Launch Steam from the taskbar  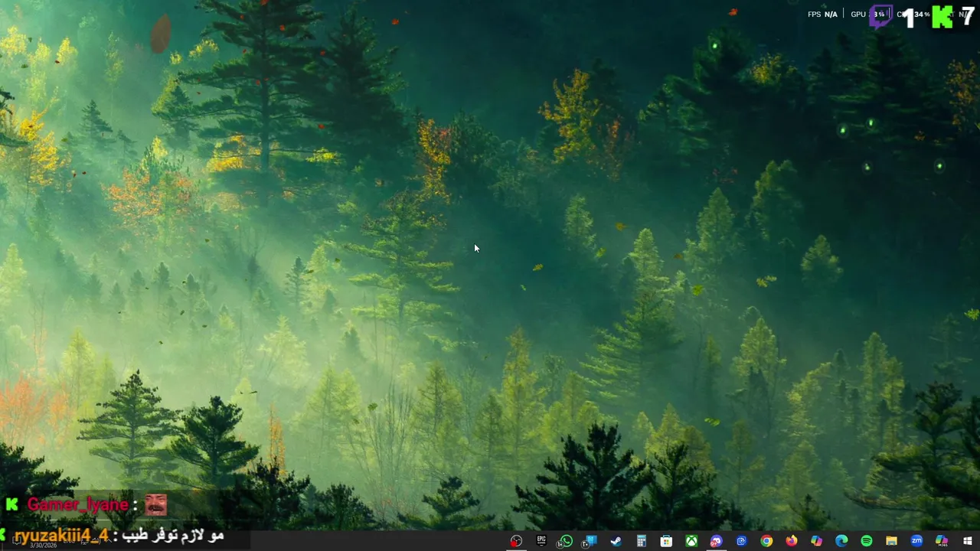click(x=616, y=541)
